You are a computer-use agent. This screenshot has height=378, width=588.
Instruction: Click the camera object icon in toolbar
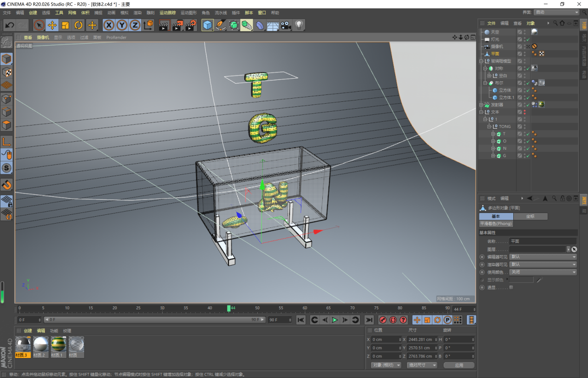pos(286,25)
